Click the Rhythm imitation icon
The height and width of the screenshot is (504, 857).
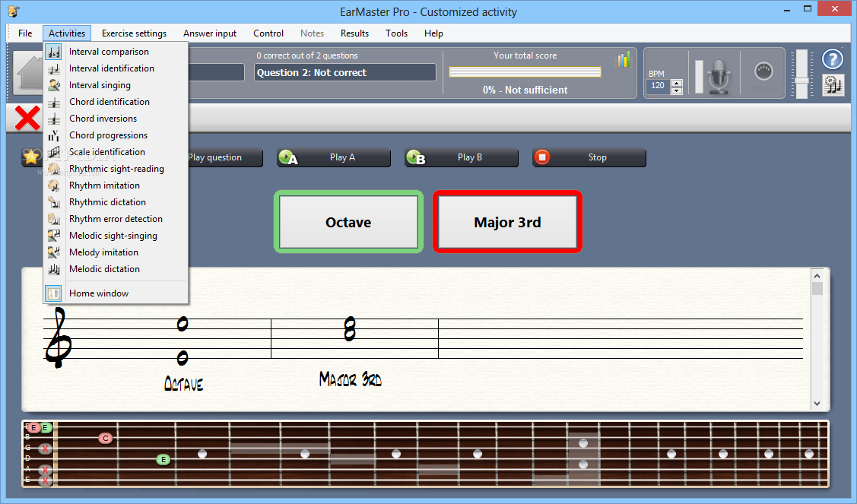tap(53, 185)
